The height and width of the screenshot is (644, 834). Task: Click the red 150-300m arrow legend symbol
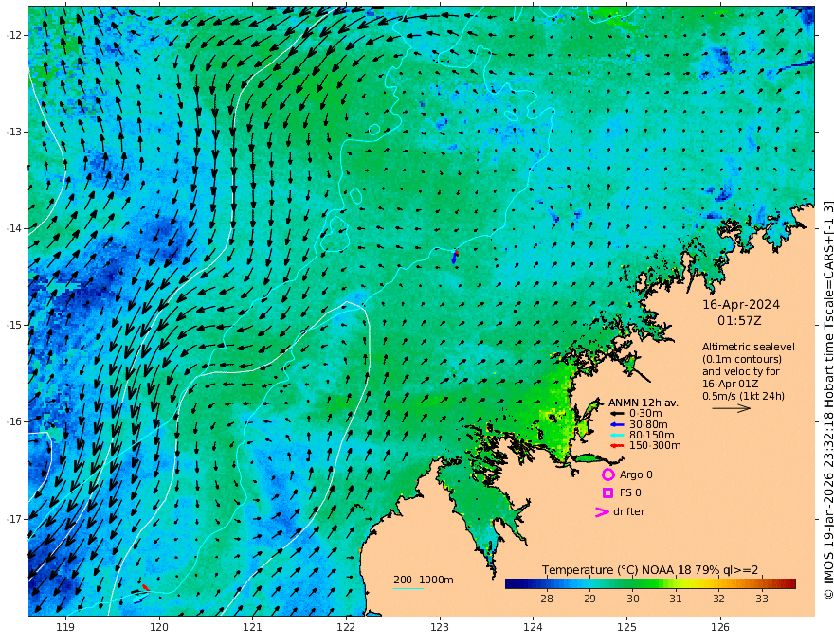click(617, 446)
